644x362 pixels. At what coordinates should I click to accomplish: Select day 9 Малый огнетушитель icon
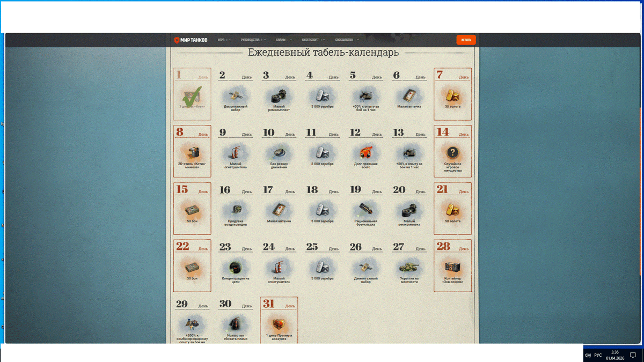(x=236, y=152)
